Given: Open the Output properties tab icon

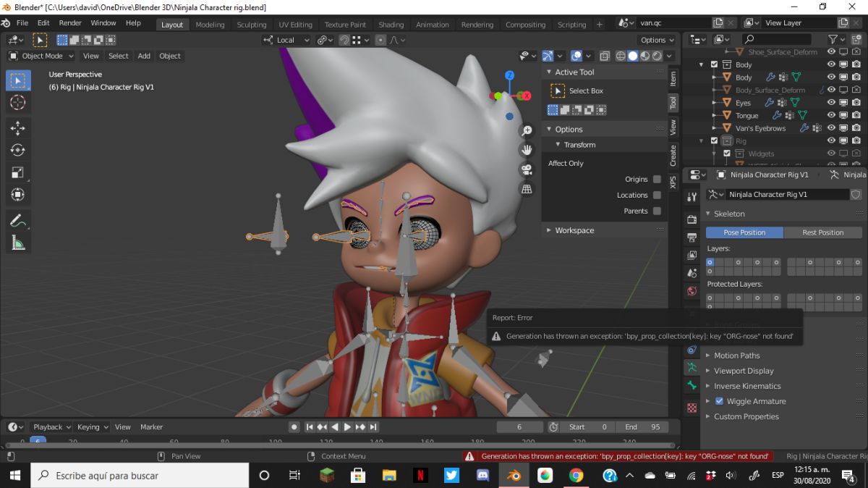Looking at the screenshot, I should 692,237.
